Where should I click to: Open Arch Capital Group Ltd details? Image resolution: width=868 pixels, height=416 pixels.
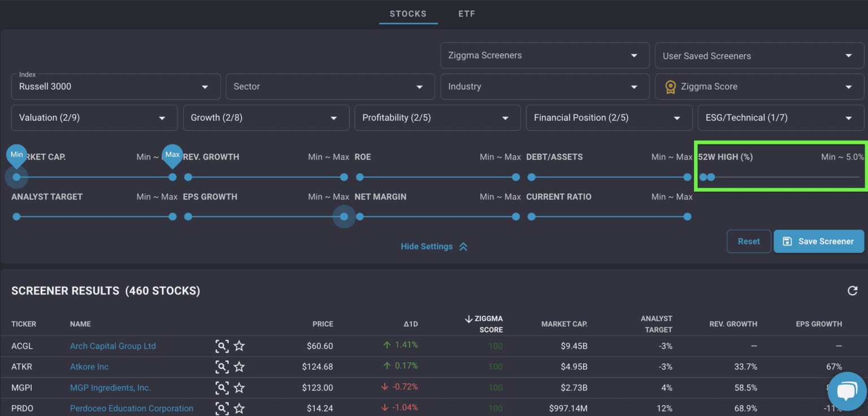[x=112, y=346]
